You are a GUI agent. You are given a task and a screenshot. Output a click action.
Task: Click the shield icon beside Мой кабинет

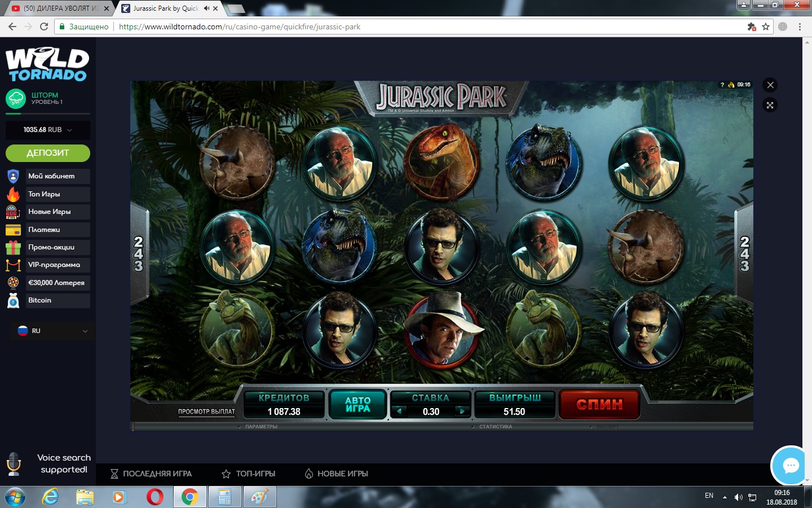point(13,176)
